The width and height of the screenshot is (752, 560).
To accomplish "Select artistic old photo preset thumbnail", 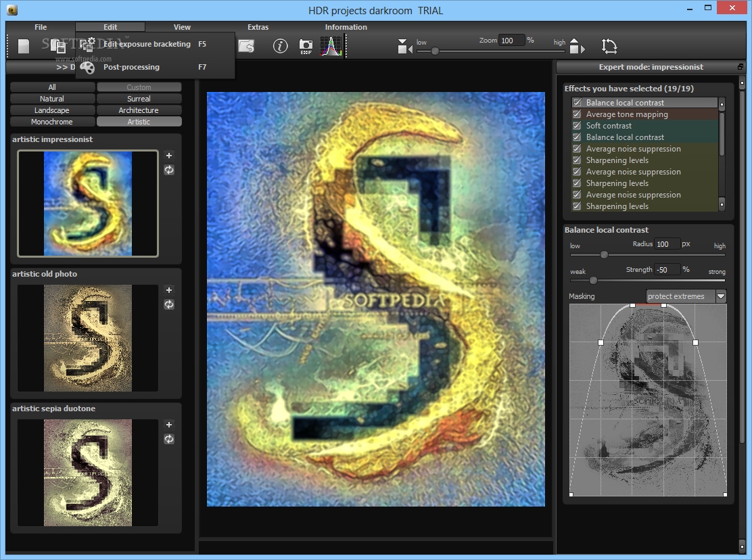I will click(88, 338).
